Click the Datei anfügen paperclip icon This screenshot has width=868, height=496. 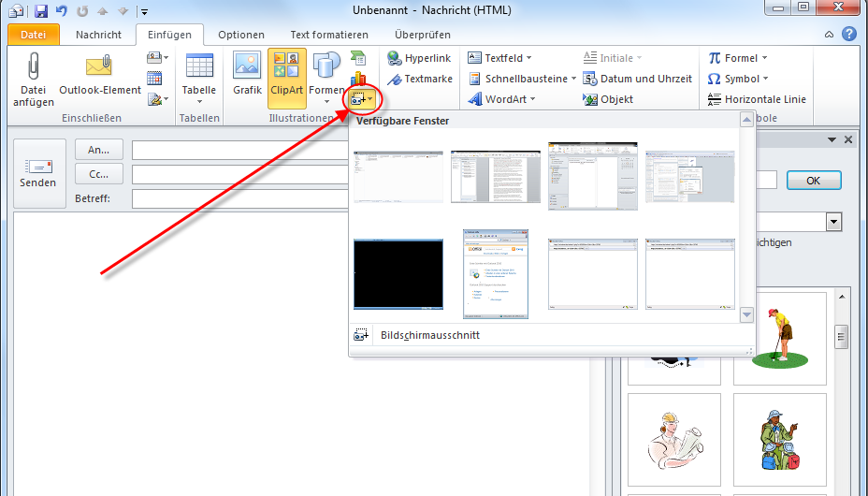34,66
